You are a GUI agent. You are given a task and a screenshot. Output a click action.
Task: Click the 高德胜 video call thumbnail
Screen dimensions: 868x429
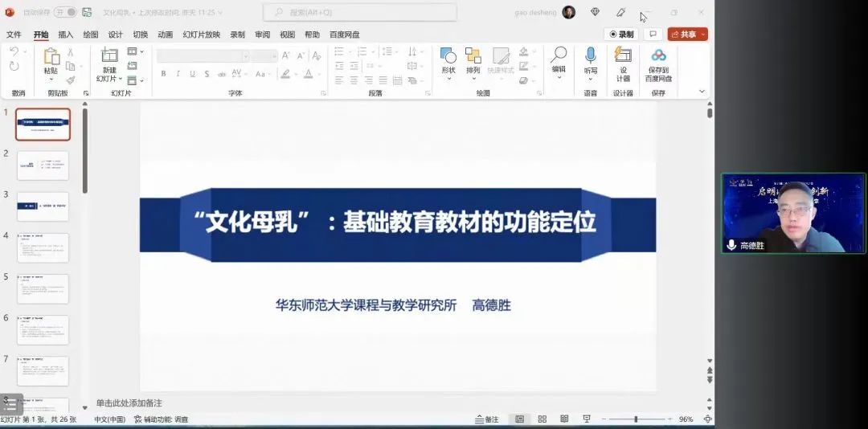coord(794,213)
